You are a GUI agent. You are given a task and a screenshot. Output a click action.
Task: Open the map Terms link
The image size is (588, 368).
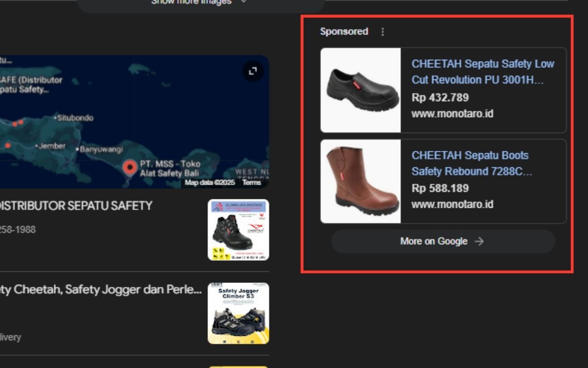click(251, 183)
